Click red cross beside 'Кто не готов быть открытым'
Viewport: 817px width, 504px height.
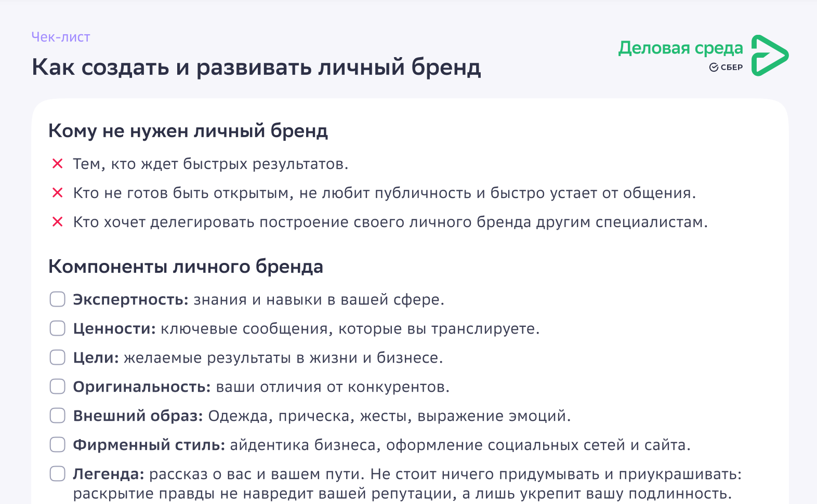pos(57,193)
